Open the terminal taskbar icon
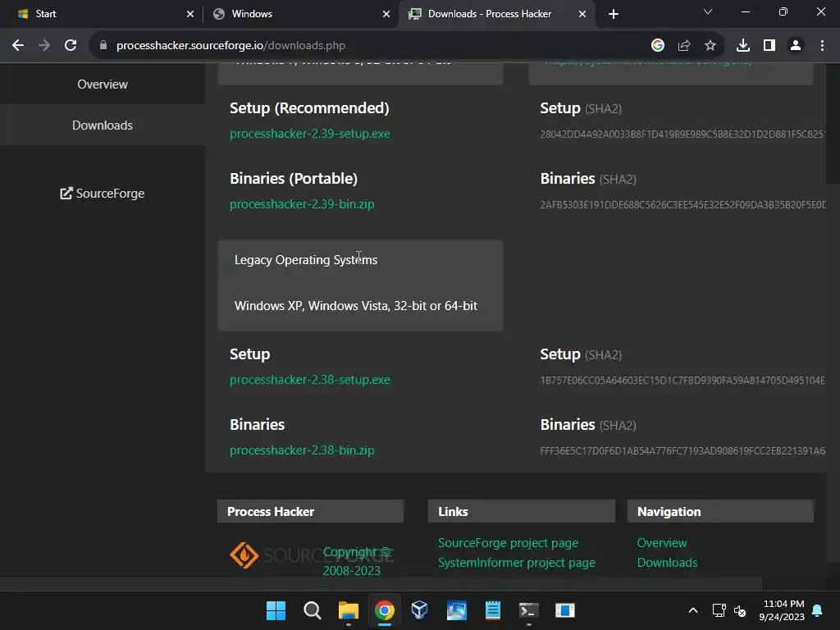Screen dimensions: 840x630 (529, 610)
